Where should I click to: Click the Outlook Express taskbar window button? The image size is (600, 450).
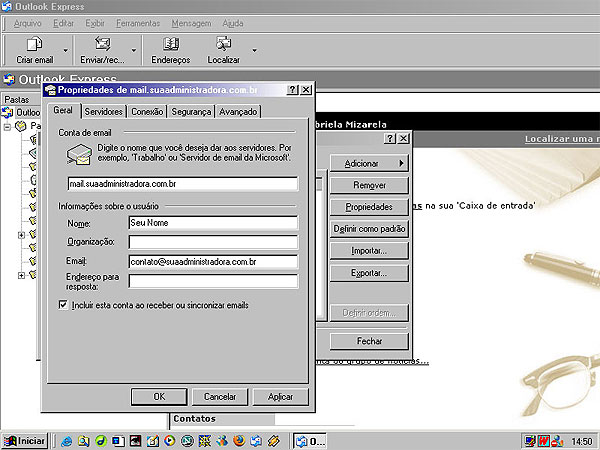click(x=310, y=440)
